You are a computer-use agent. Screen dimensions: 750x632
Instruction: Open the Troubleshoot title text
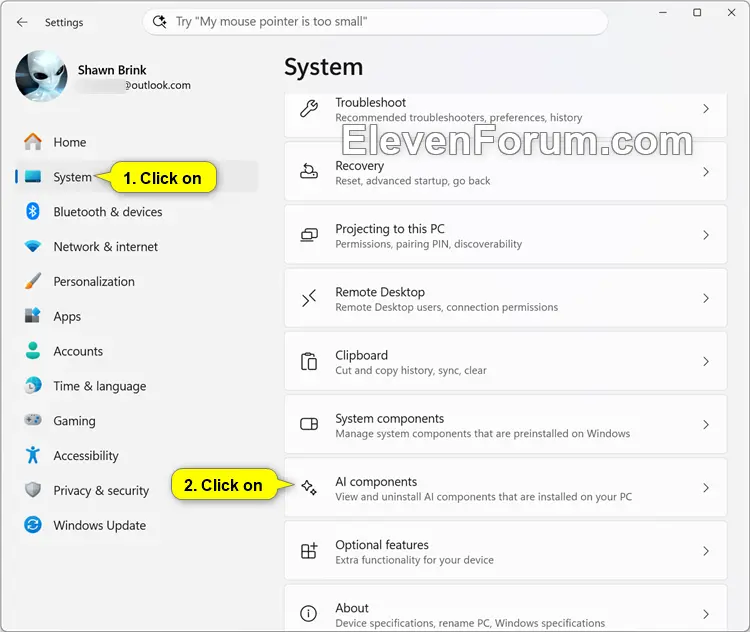tap(370, 102)
